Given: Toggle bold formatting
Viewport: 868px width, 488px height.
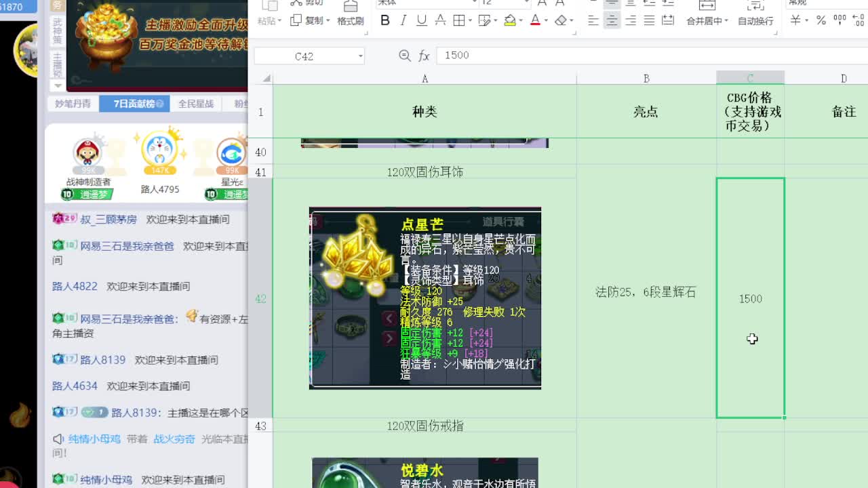Looking at the screenshot, I should (385, 21).
